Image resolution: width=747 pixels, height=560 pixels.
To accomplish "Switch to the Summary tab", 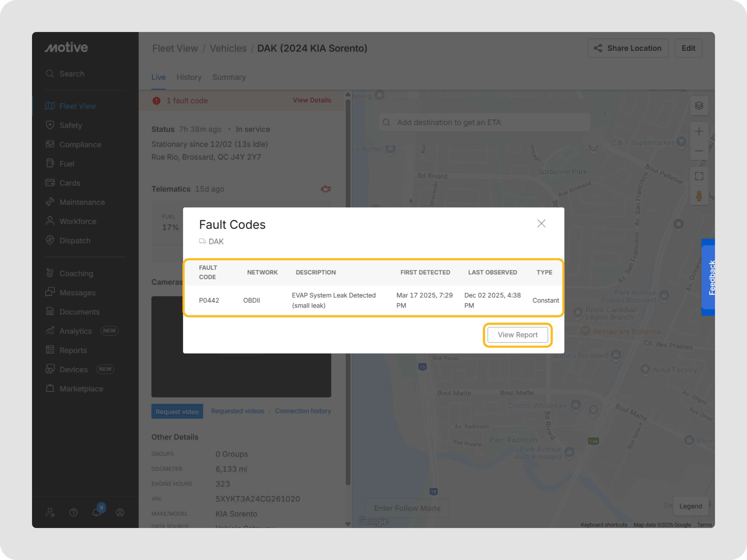I will [229, 77].
